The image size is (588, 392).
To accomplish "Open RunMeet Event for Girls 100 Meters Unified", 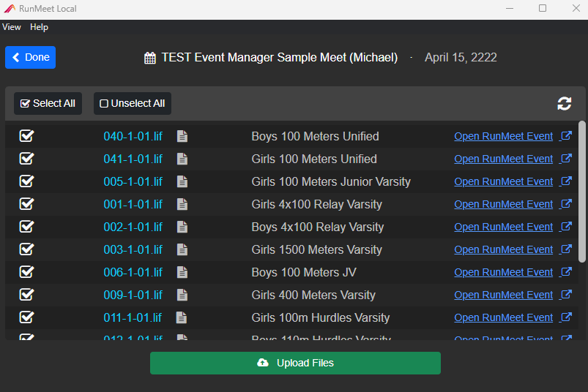I will pyautogui.click(x=503, y=159).
